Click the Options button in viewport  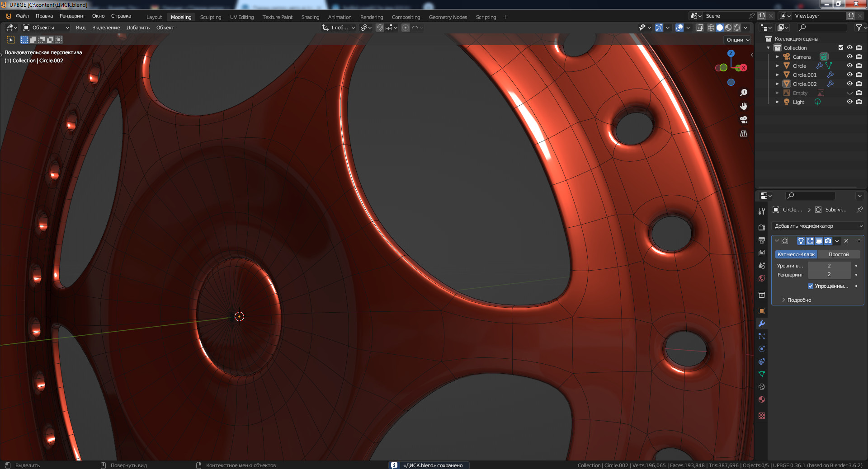click(x=738, y=40)
